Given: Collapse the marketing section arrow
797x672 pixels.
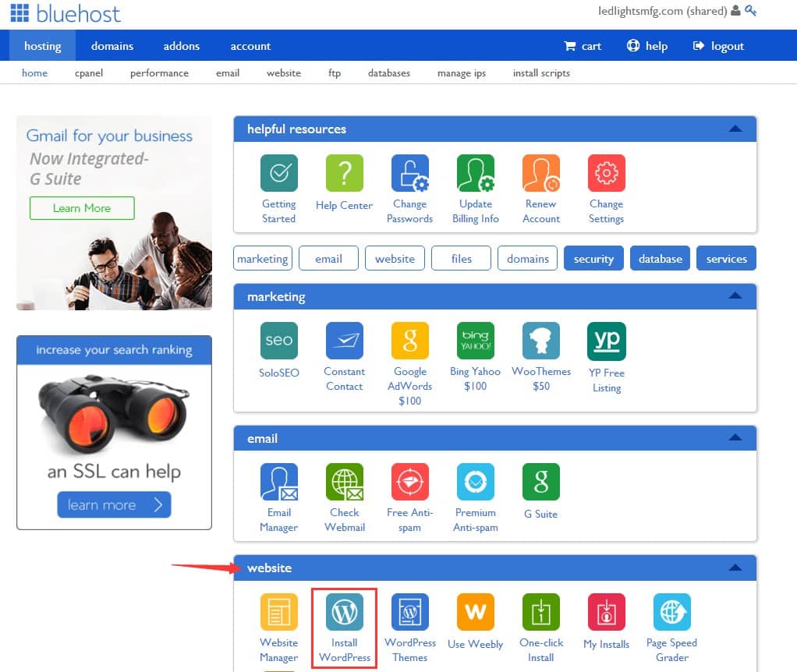Looking at the screenshot, I should point(735,296).
